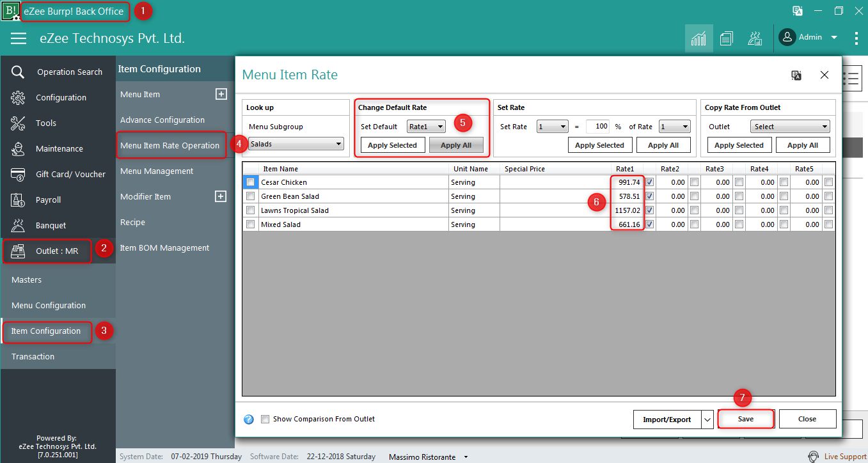
Task: Open the Set Rate number dropdown
Action: click(x=552, y=127)
